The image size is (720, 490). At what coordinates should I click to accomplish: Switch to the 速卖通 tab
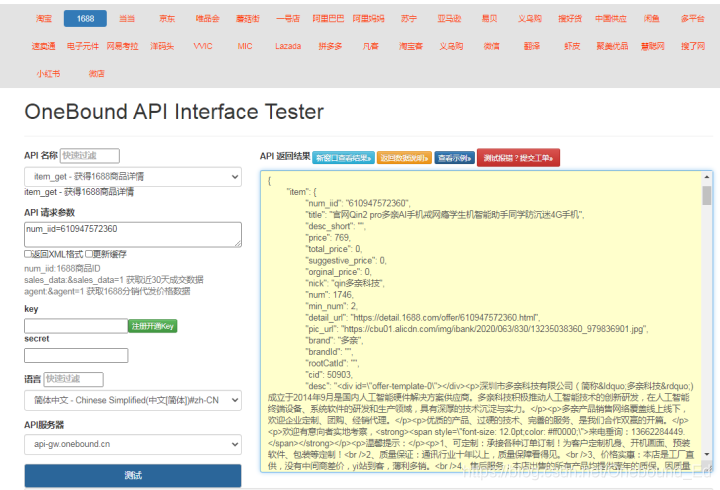[44, 46]
